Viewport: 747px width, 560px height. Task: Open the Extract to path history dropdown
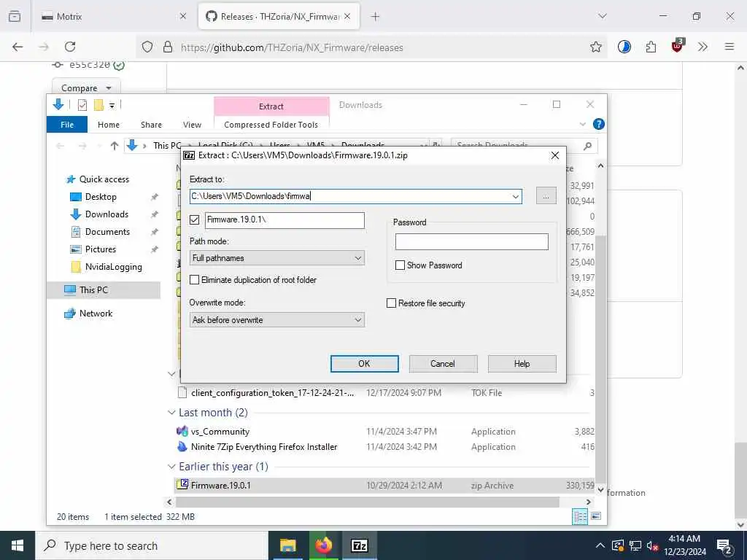tap(516, 196)
